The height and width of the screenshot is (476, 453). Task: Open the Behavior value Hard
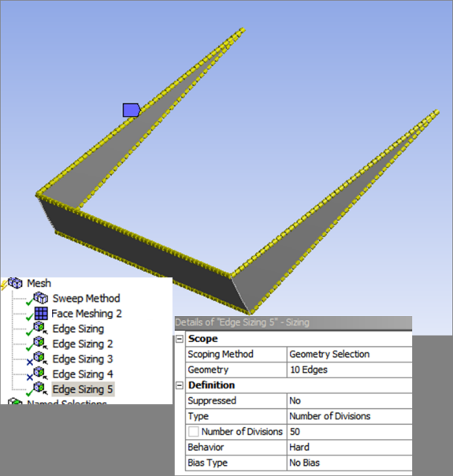click(x=349, y=447)
